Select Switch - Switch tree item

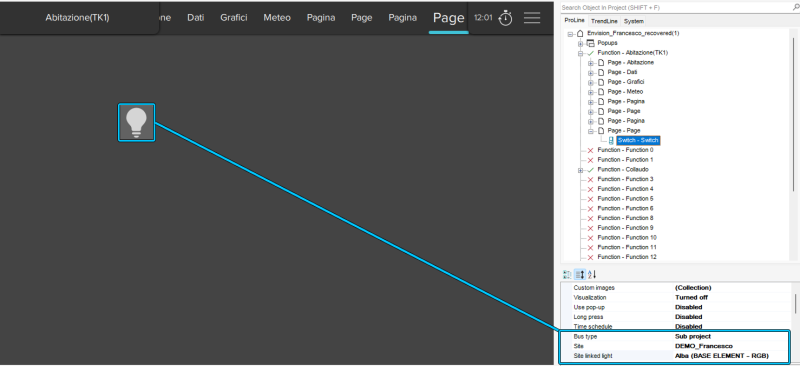(x=638, y=140)
